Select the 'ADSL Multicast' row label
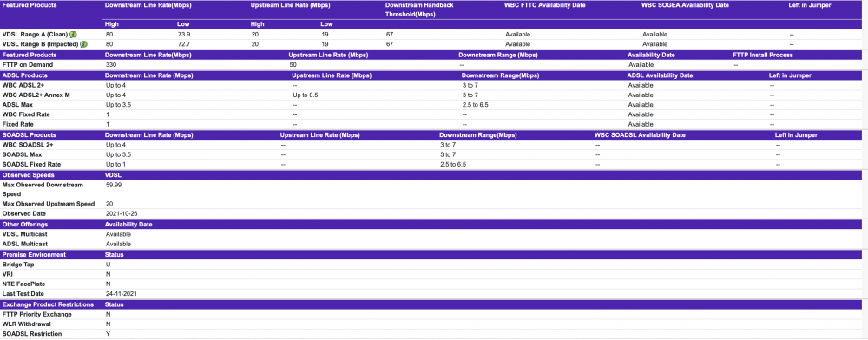The image size is (868, 340). click(x=25, y=244)
